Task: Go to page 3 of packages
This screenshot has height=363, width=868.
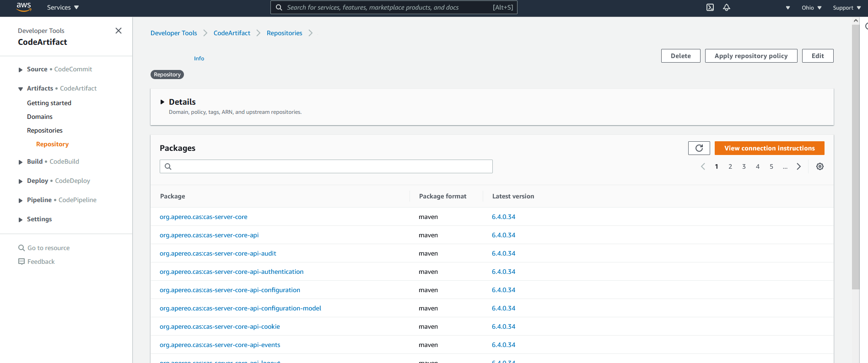Action: tap(744, 166)
